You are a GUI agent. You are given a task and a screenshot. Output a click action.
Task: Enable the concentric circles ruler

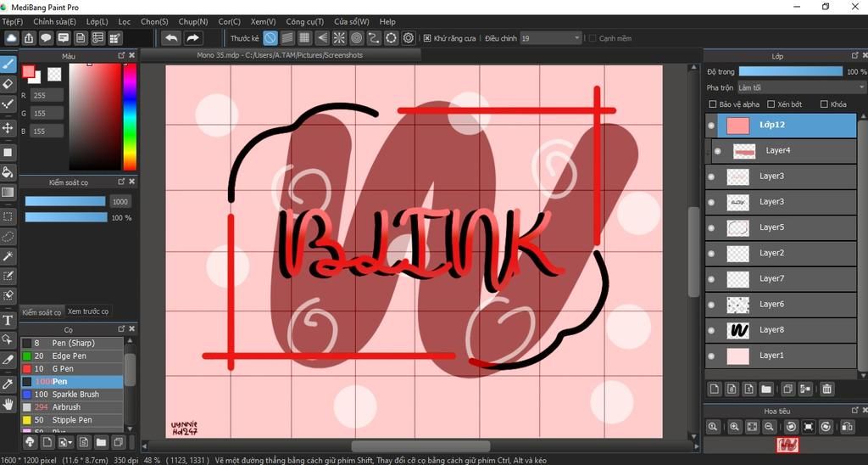point(357,37)
